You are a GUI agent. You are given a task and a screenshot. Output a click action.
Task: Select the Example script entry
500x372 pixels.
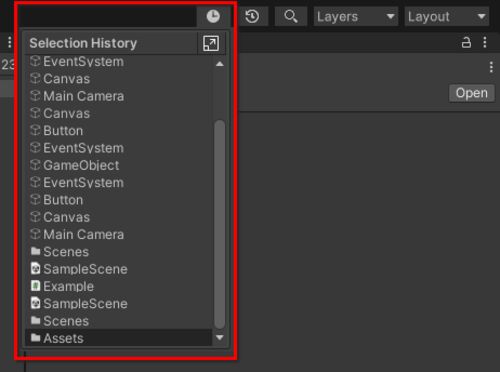(118, 286)
